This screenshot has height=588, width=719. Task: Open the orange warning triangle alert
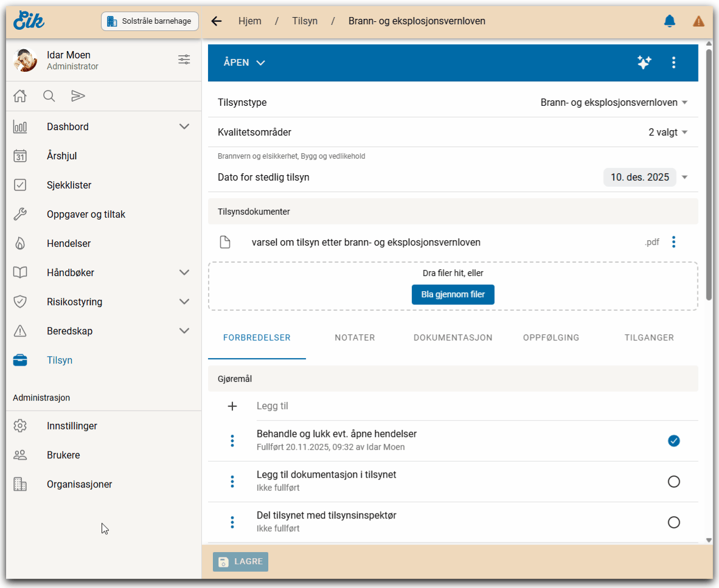(x=698, y=21)
